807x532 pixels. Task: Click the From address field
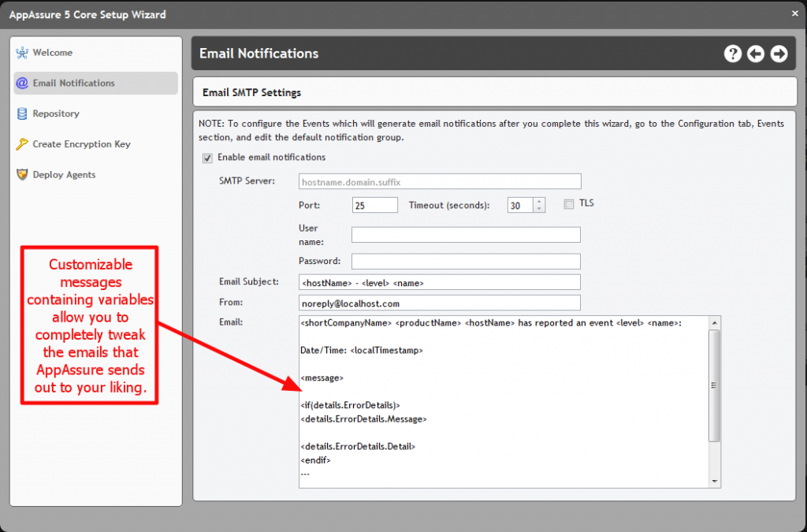[440, 303]
